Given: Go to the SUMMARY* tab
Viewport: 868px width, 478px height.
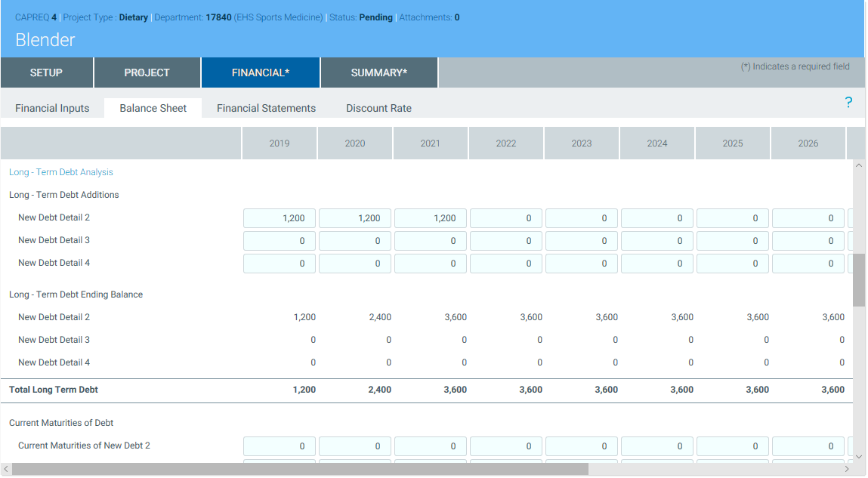Looking at the screenshot, I should [378, 72].
